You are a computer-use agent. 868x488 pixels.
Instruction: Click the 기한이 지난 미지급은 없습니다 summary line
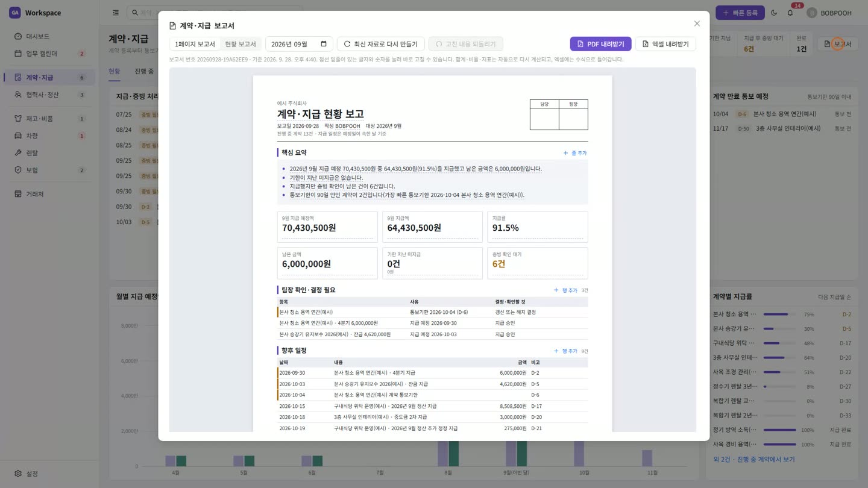326,178
